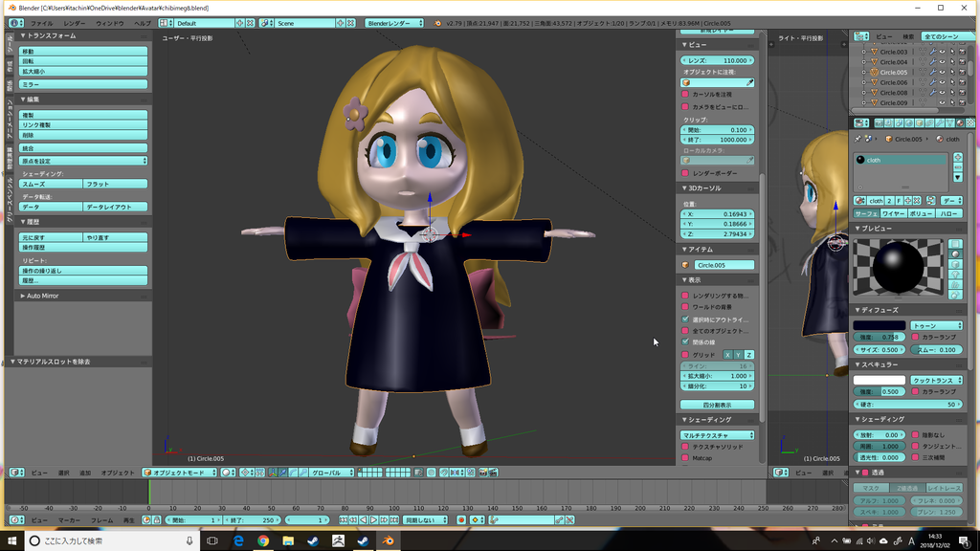
Task: Add a new material slot with plus button
Action: coord(958,158)
